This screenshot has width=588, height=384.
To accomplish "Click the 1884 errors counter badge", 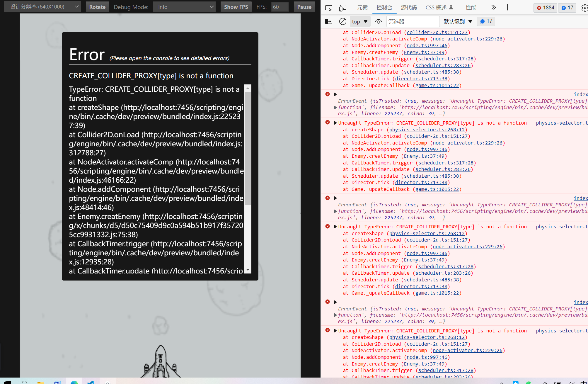I will coord(546,8).
